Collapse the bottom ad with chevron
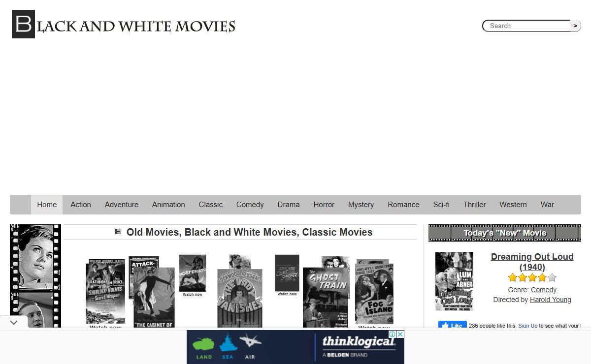 click(x=14, y=323)
